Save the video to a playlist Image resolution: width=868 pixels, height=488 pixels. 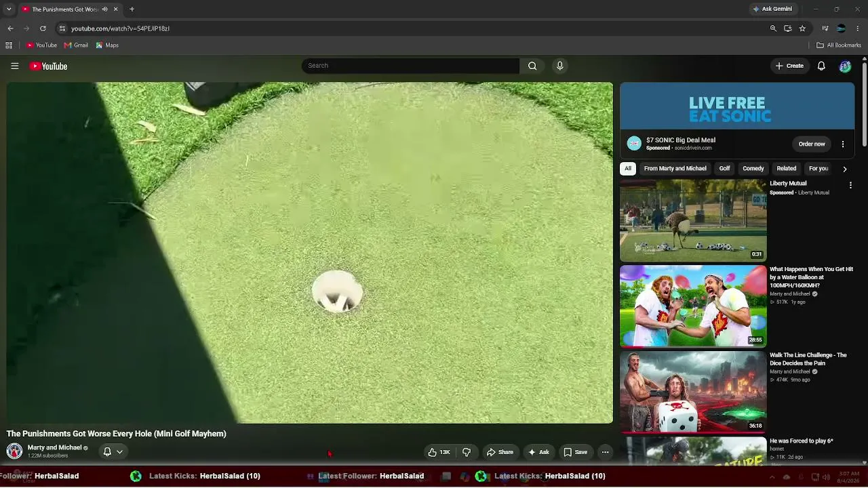coord(576,452)
